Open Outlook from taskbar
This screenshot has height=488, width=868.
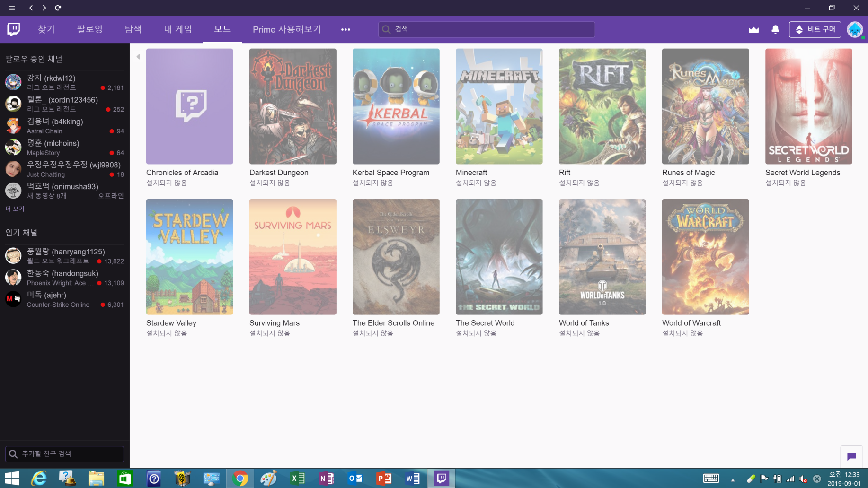coord(355,479)
